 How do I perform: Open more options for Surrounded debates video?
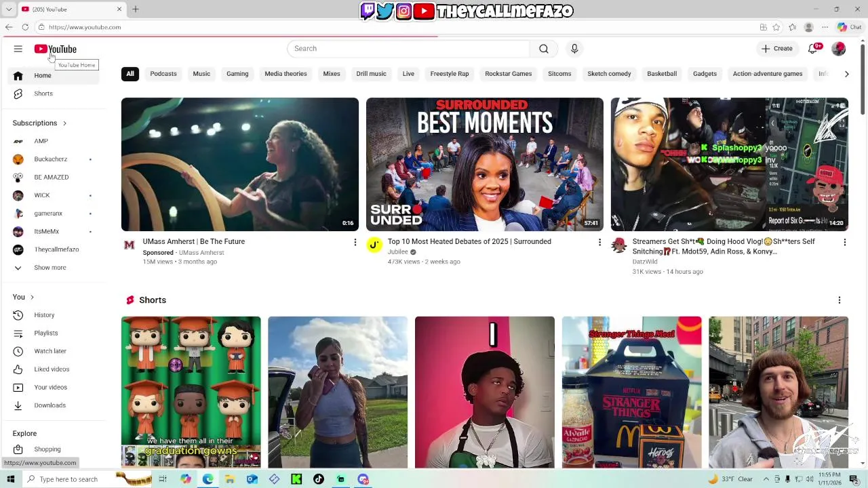[599, 242]
